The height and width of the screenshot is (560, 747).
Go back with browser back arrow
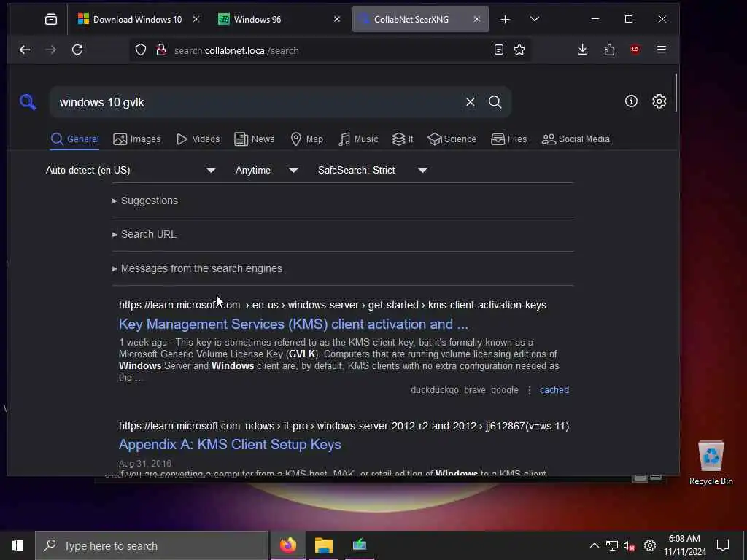(25, 50)
